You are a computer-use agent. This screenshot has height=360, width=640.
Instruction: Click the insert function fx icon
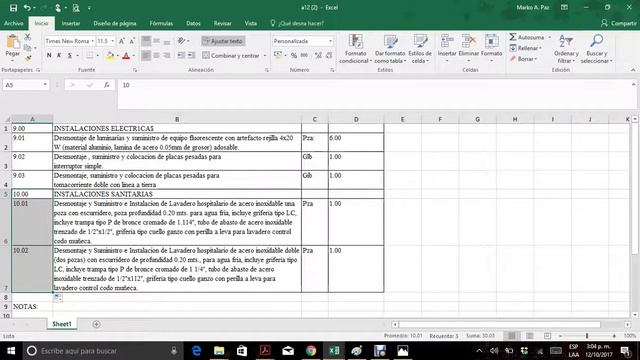tap(107, 85)
